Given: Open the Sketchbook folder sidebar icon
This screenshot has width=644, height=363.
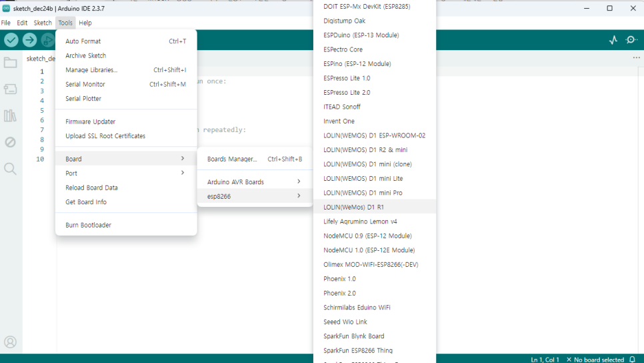Looking at the screenshot, I should pos(10,63).
